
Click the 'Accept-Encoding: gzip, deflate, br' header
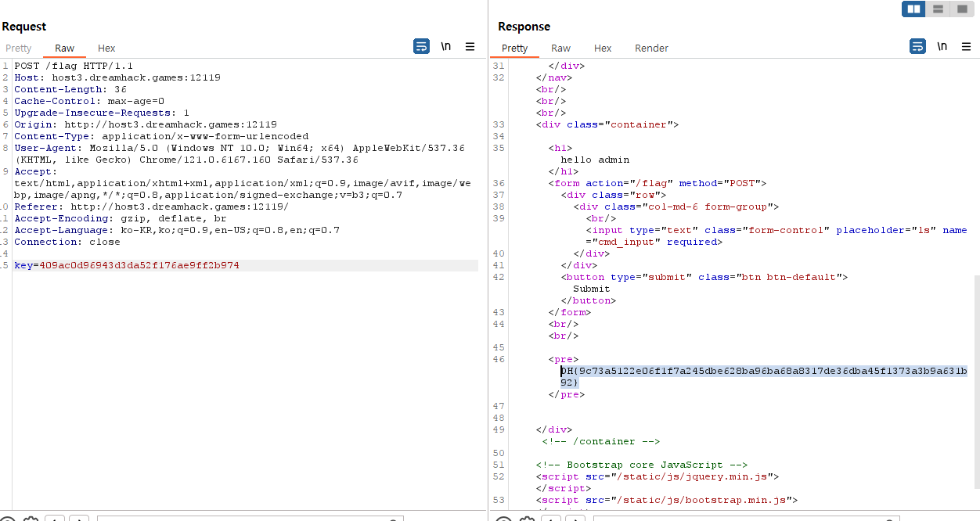[x=120, y=218]
